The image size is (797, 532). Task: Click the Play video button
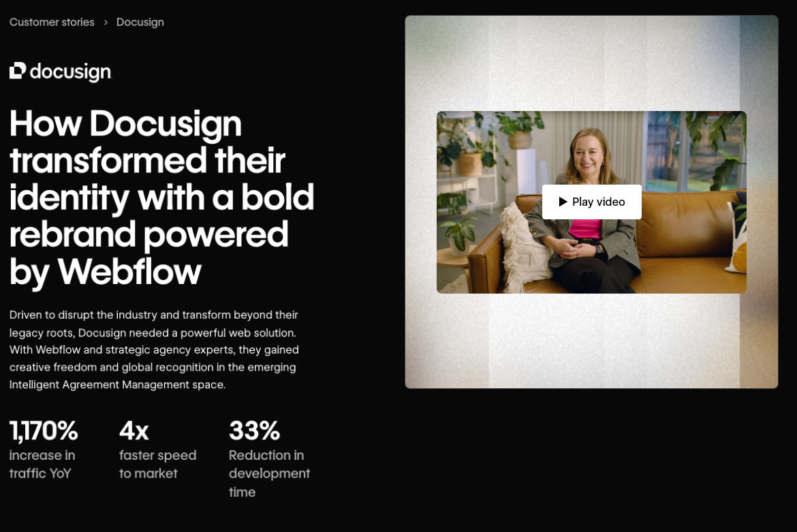tap(592, 202)
